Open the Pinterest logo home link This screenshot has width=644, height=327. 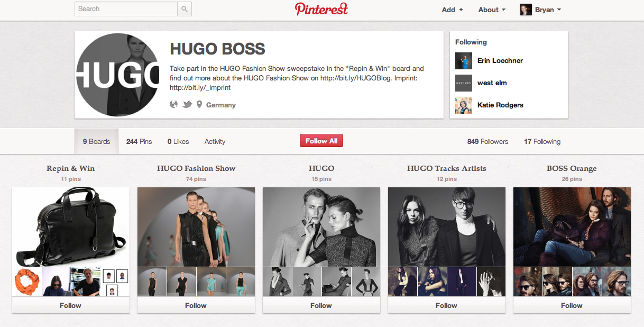(321, 9)
